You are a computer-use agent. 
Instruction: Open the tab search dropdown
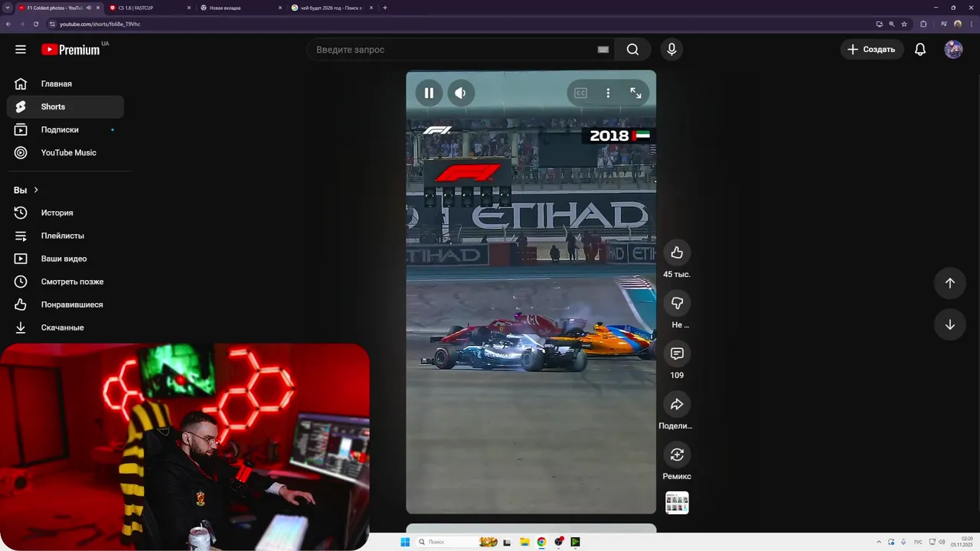click(x=7, y=8)
